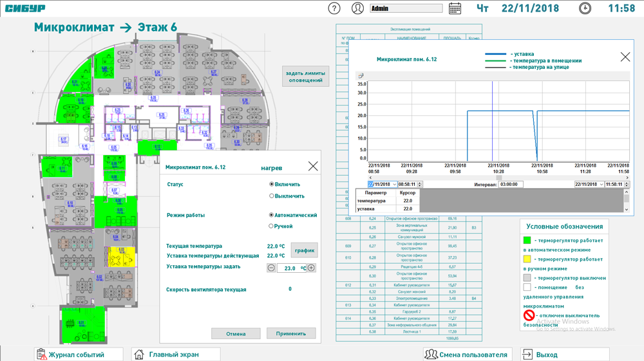Click the Курсор column header
Viewport: 644px width, 361px height.
408,193
